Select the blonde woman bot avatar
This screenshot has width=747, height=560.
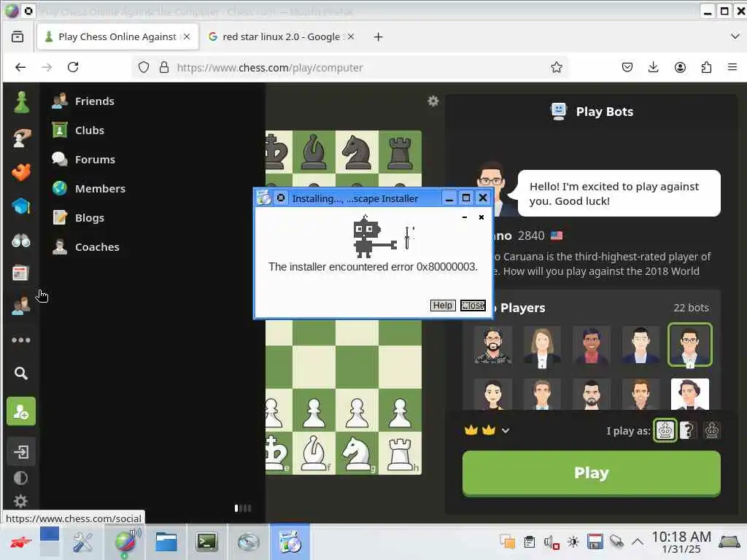click(542, 346)
